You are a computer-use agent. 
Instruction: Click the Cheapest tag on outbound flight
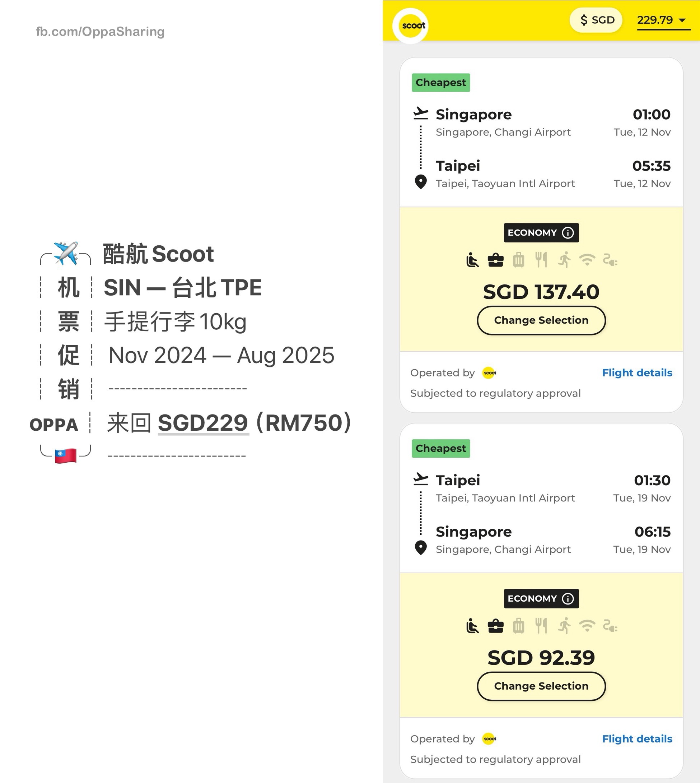pyautogui.click(x=441, y=83)
